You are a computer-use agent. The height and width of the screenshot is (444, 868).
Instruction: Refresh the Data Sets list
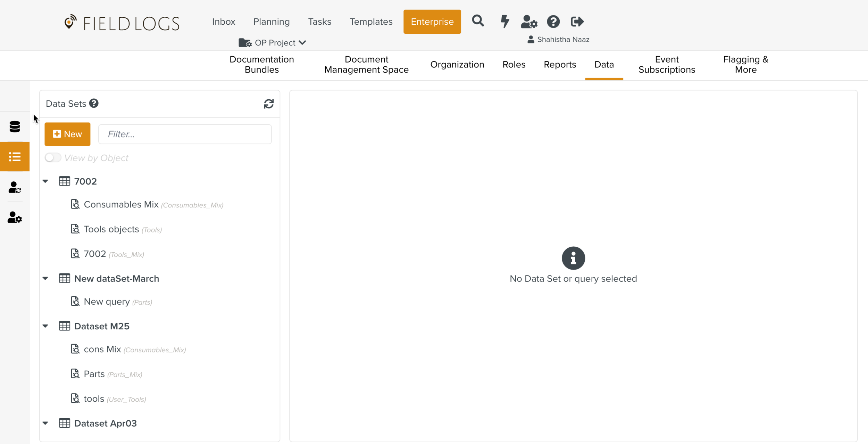[268, 104]
